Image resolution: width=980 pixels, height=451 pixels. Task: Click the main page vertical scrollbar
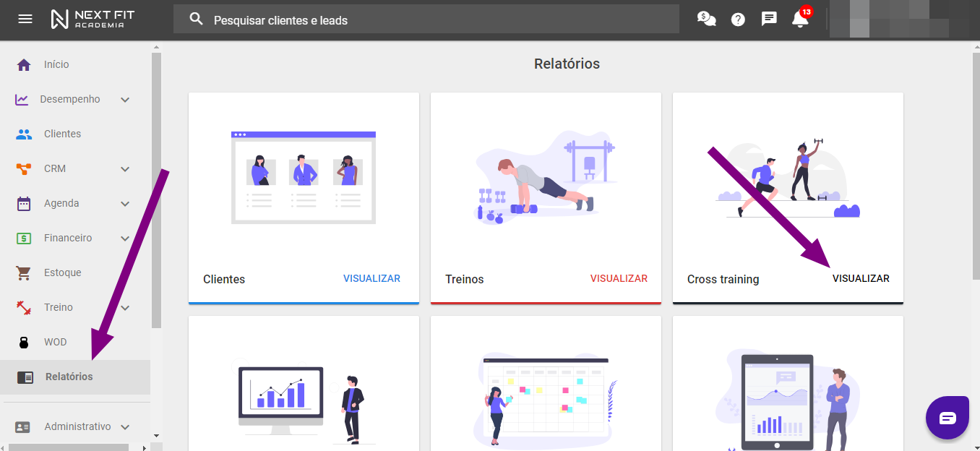coord(975,165)
